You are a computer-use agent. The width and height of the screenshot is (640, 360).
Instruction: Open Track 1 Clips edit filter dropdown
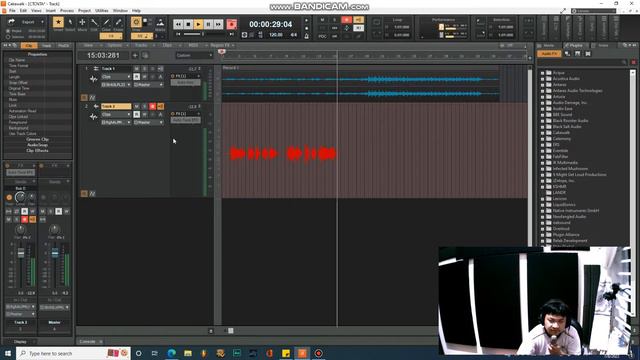coord(116,77)
